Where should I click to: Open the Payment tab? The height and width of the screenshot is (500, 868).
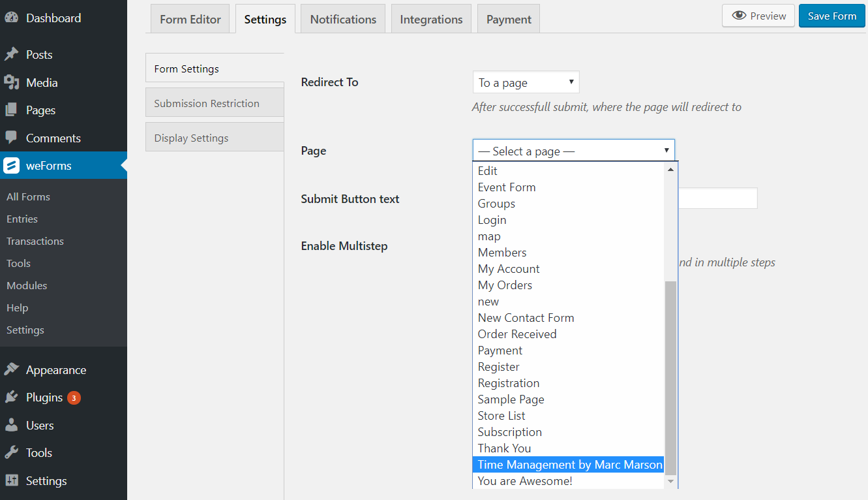click(509, 19)
